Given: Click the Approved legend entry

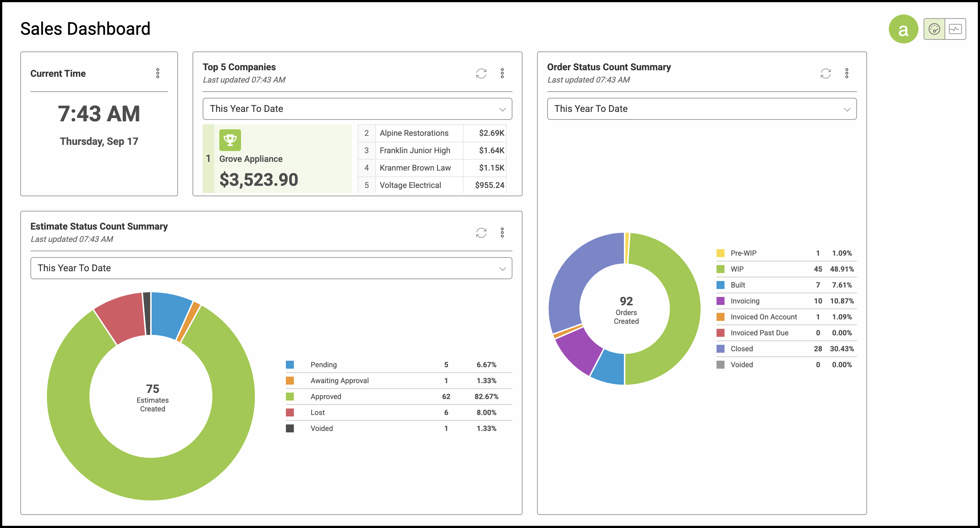Looking at the screenshot, I should [399, 396].
